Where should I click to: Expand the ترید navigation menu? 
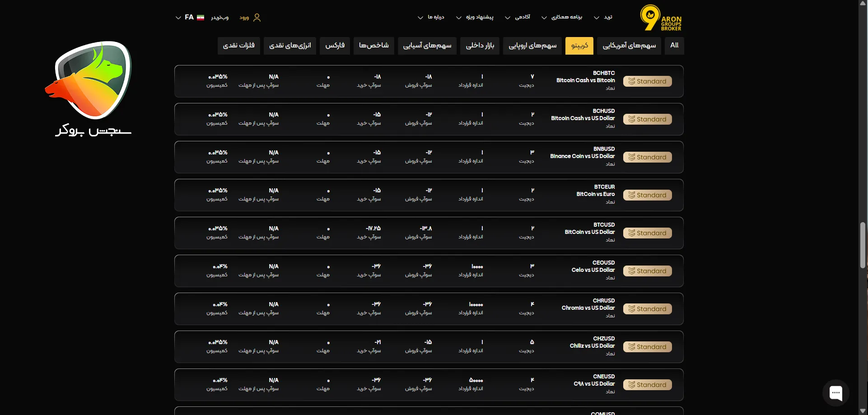(x=603, y=17)
